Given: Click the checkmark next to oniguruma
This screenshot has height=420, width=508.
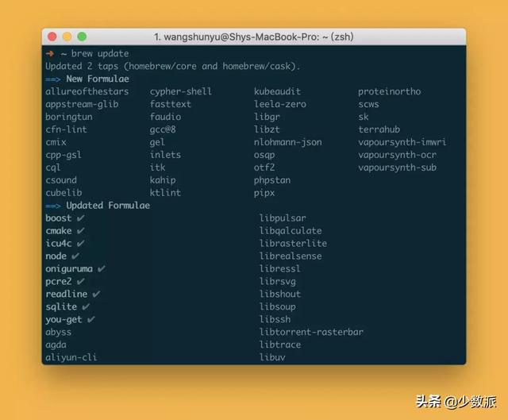Looking at the screenshot, I should click(102, 268).
